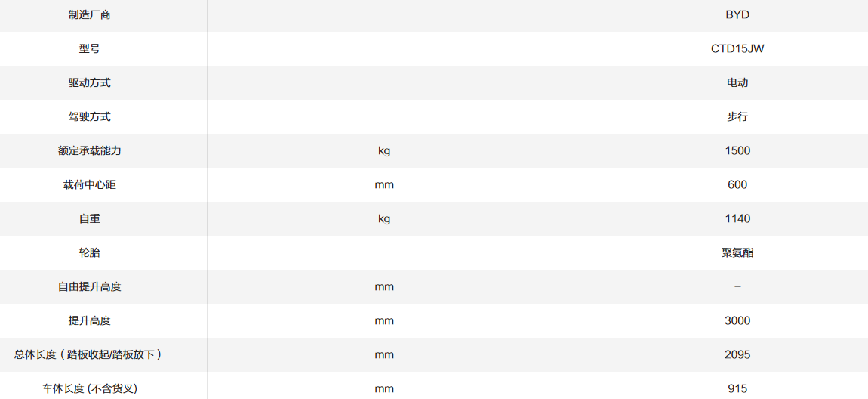
Task: Click the kg unit in 自重 row
Action: (x=384, y=218)
